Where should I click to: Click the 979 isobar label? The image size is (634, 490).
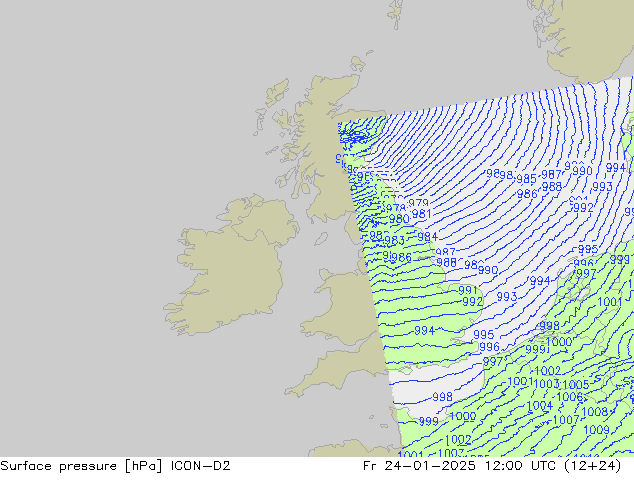pos(418,203)
